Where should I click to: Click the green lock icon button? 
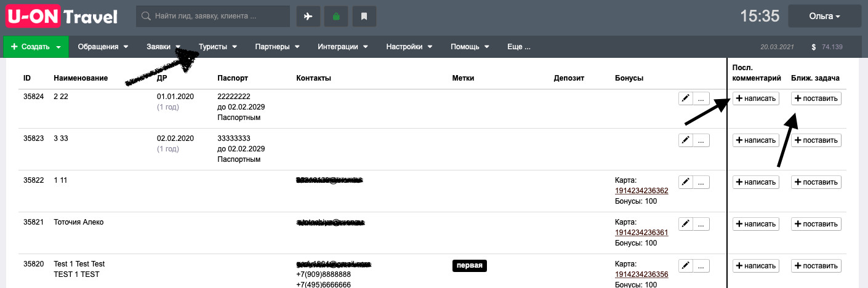336,17
